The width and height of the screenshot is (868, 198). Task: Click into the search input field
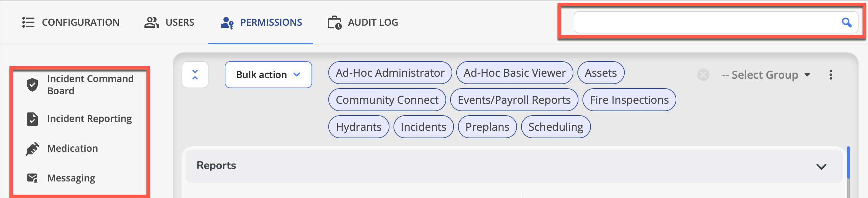click(x=707, y=23)
